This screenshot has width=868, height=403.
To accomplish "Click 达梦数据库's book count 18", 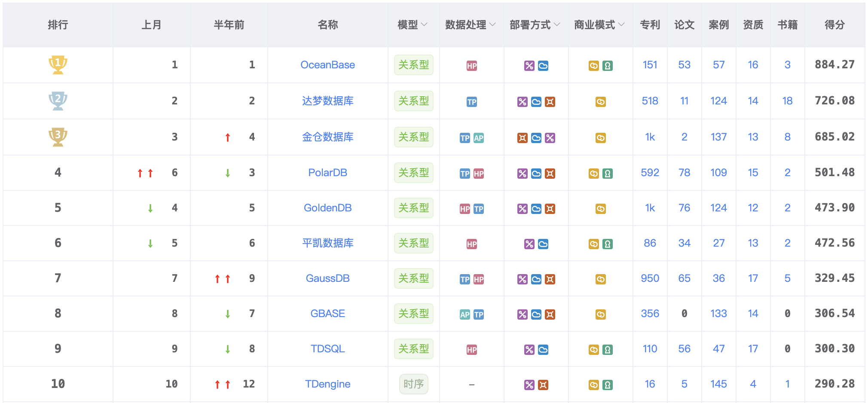I will tap(788, 101).
